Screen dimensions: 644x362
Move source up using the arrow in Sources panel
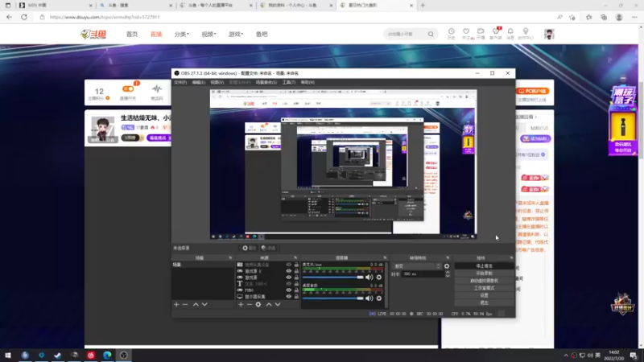click(269, 305)
